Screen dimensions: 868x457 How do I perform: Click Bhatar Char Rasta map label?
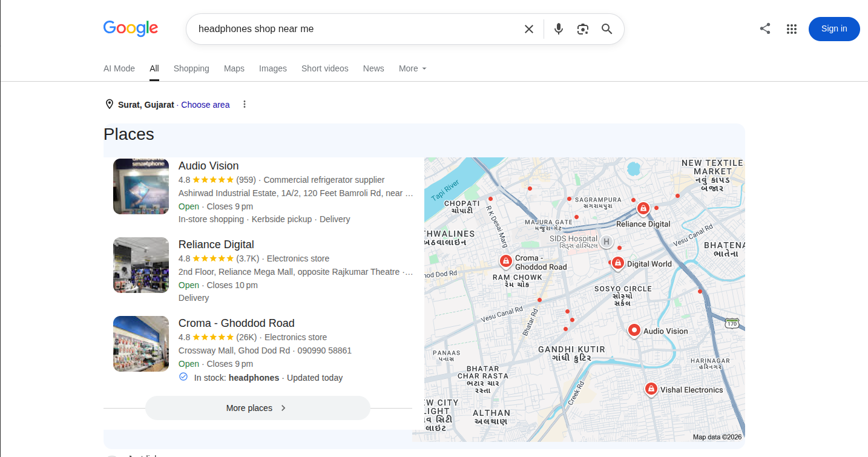[x=482, y=380]
